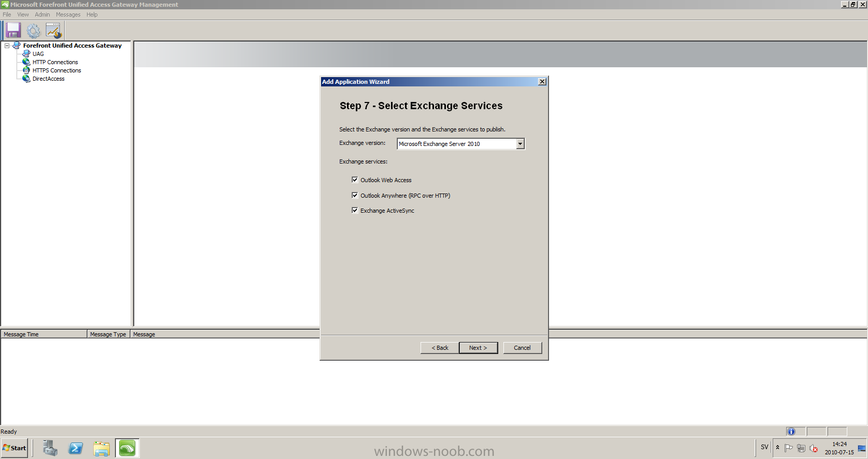
Task: Open the Messages menu
Action: [68, 14]
